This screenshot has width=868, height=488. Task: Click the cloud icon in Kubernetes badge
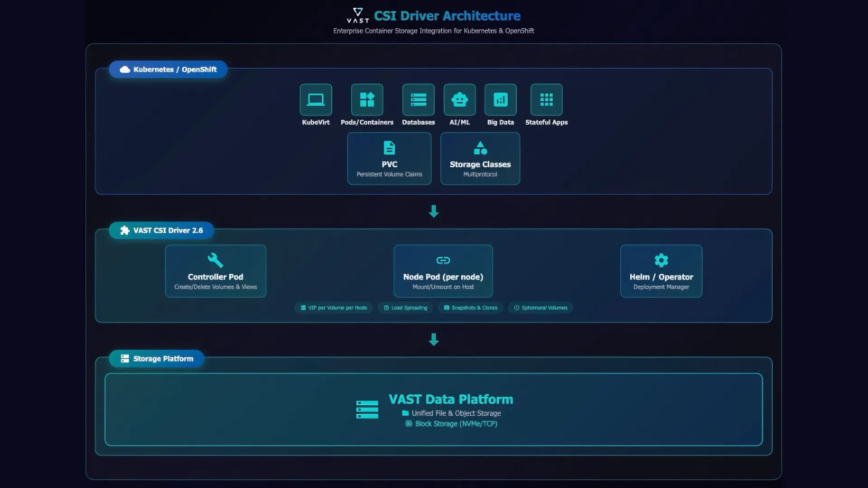tap(125, 70)
